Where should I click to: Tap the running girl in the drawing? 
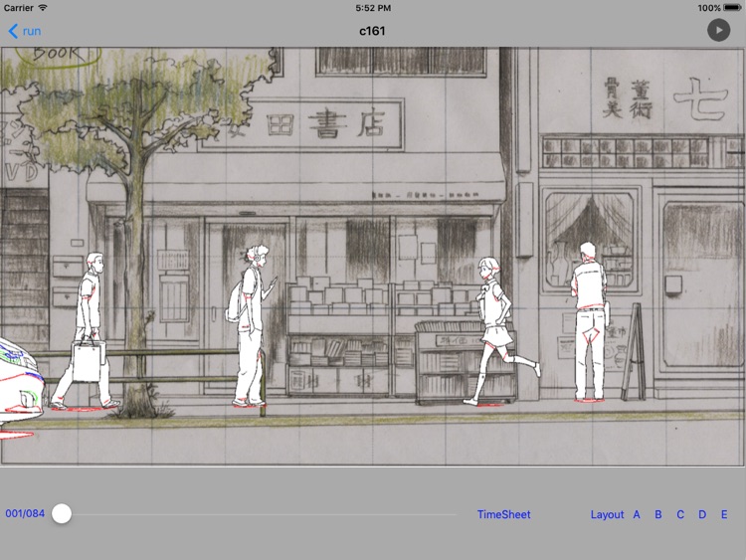495,328
